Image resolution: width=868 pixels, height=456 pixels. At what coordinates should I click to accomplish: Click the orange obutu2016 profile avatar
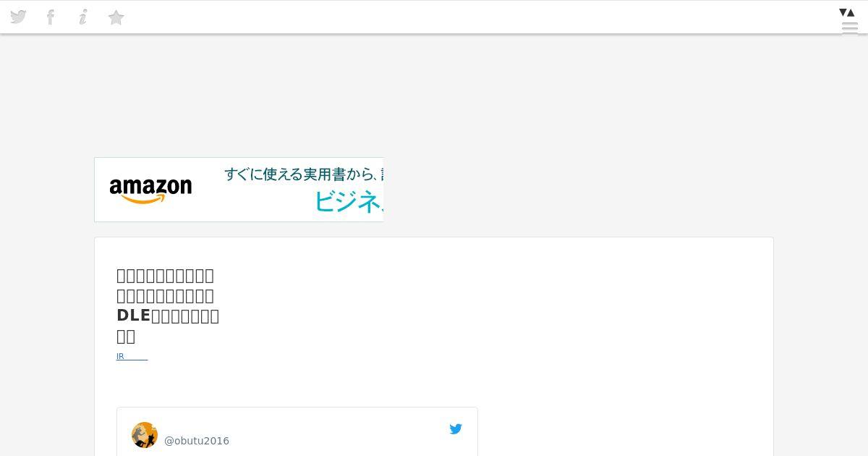[145, 435]
